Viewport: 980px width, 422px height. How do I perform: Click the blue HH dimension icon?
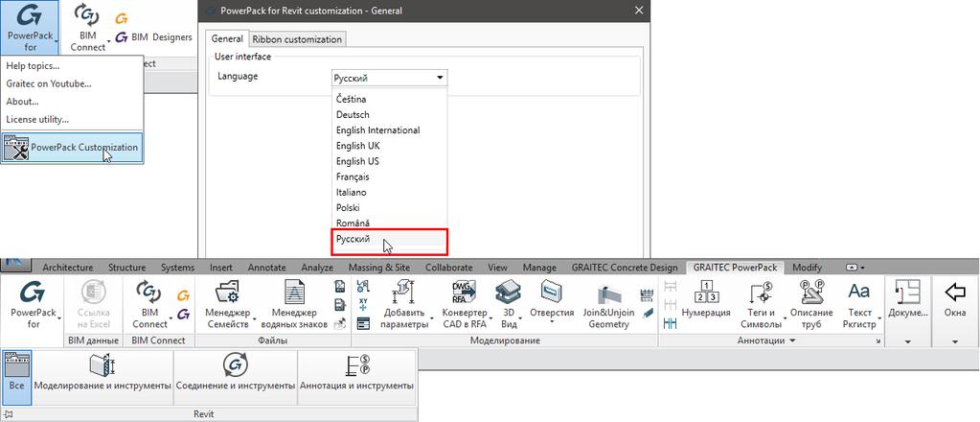coord(670,323)
